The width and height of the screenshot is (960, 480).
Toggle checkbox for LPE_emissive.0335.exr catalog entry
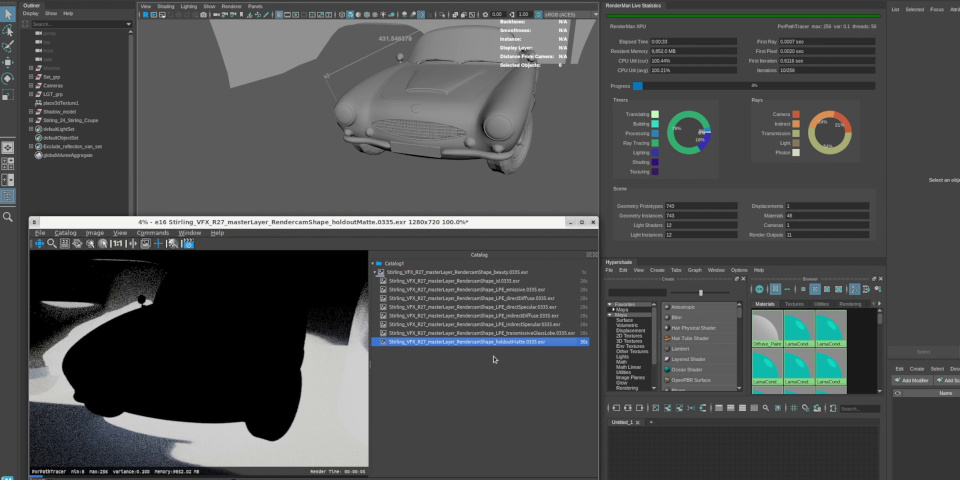click(382, 290)
